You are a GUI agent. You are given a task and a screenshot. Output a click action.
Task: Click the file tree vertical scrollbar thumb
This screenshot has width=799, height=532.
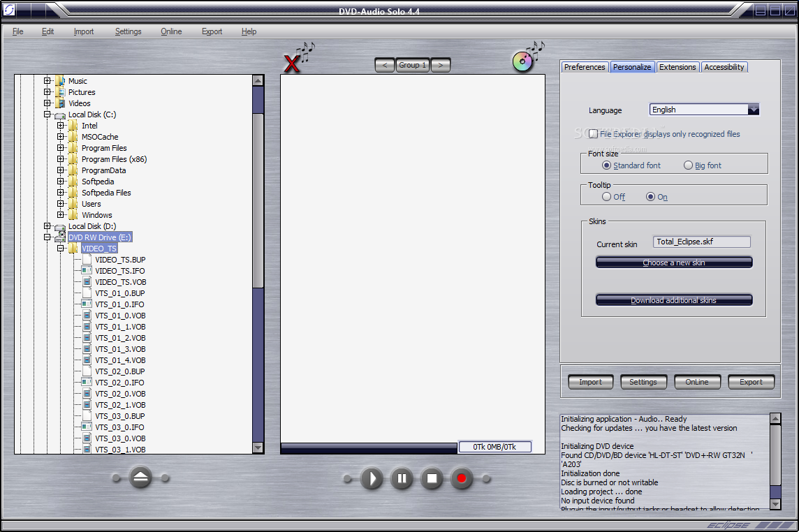[x=258, y=201]
